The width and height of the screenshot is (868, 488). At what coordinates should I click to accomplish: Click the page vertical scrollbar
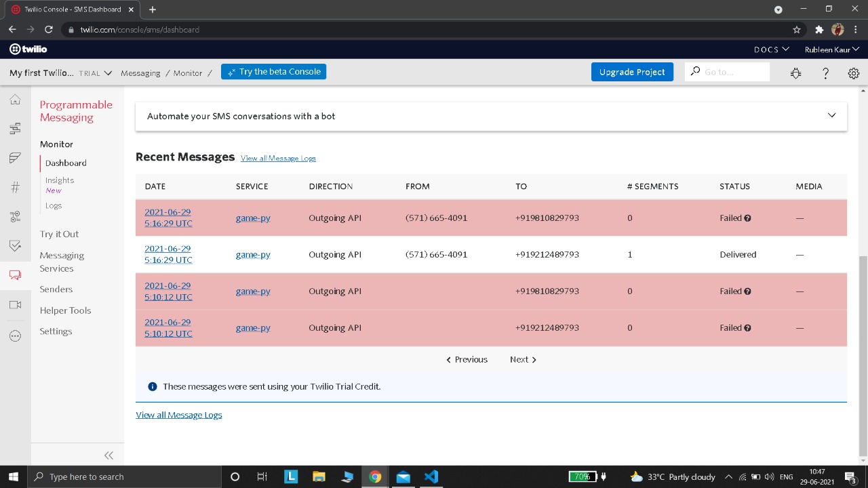[x=863, y=356]
